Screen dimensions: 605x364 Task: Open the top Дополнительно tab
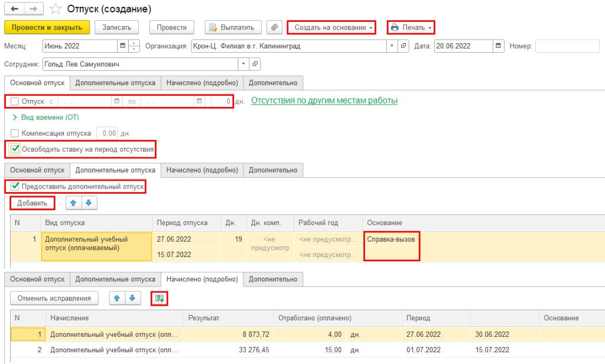pos(273,83)
